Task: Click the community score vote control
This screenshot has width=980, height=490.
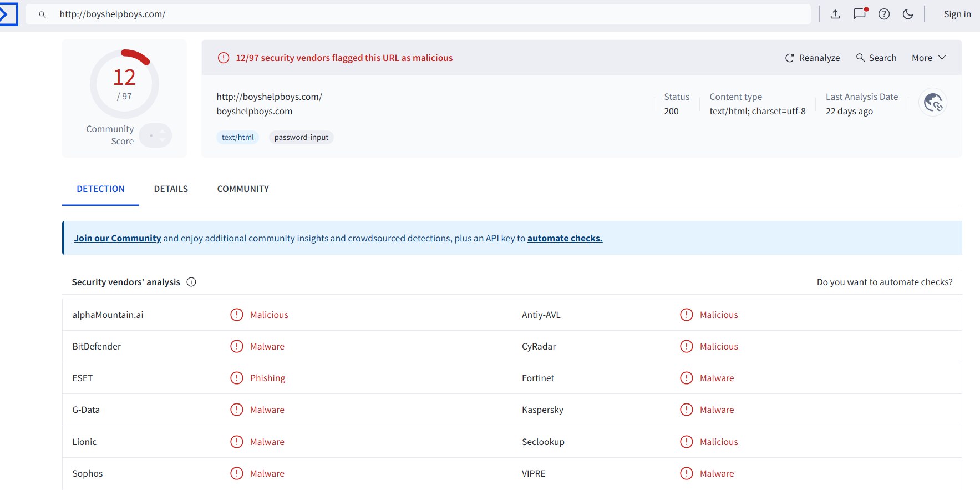Action: [x=155, y=135]
